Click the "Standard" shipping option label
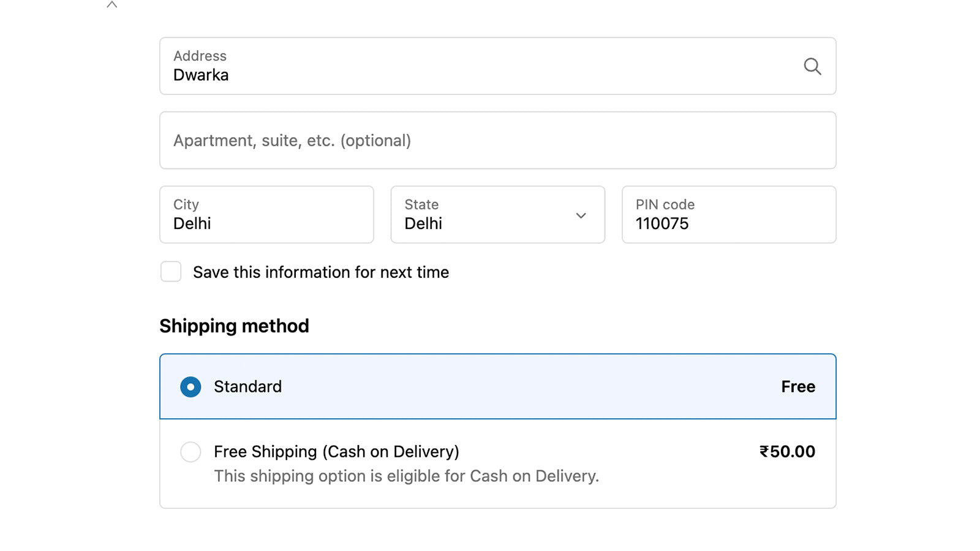The height and width of the screenshot is (551, 980). [x=247, y=387]
